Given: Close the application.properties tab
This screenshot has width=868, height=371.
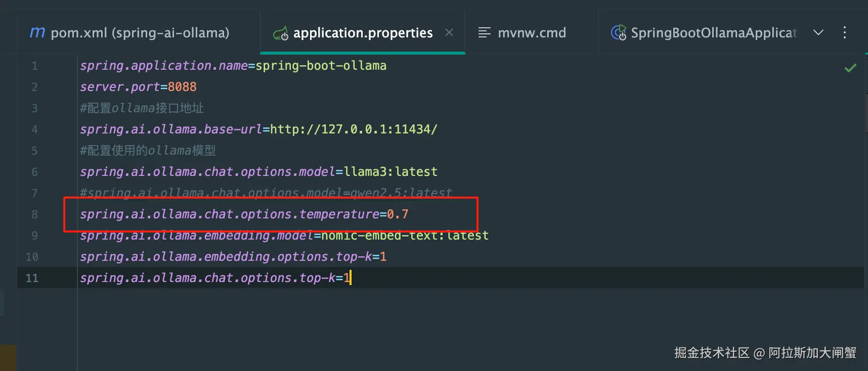Looking at the screenshot, I should [x=449, y=33].
